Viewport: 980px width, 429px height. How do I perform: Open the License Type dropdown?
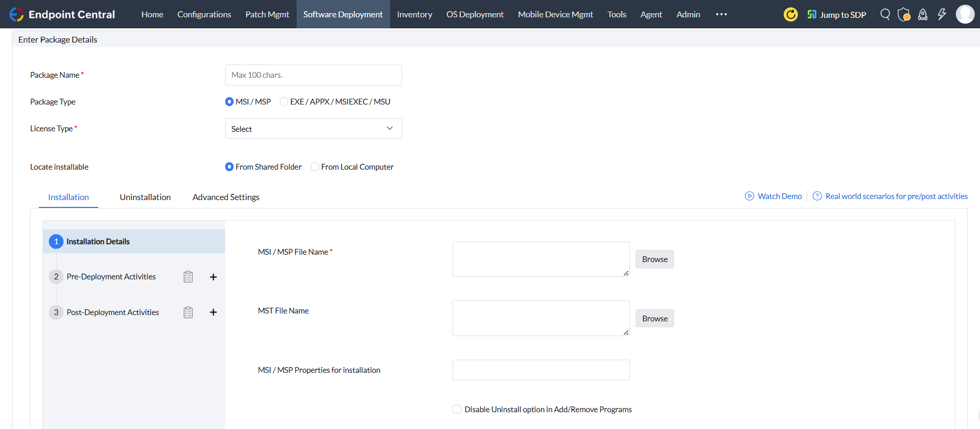(313, 129)
